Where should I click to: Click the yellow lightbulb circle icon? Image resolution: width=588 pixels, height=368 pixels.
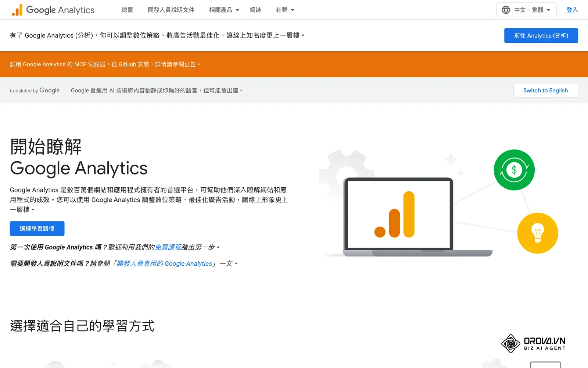537,233
